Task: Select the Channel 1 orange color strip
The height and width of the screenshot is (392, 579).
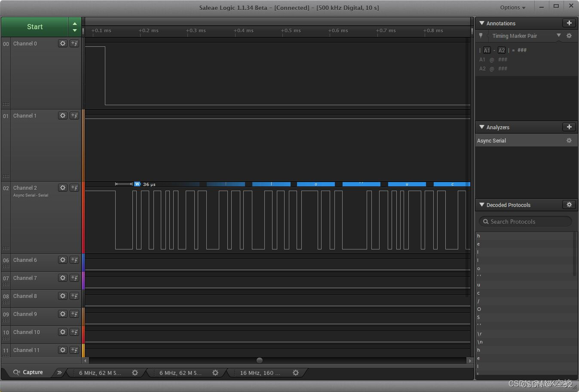Action: coord(83,145)
